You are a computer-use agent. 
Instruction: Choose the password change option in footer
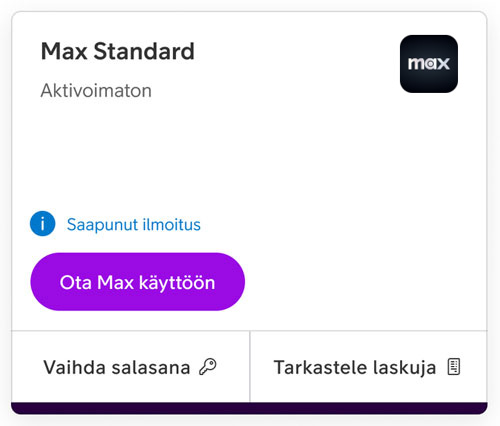(x=130, y=367)
